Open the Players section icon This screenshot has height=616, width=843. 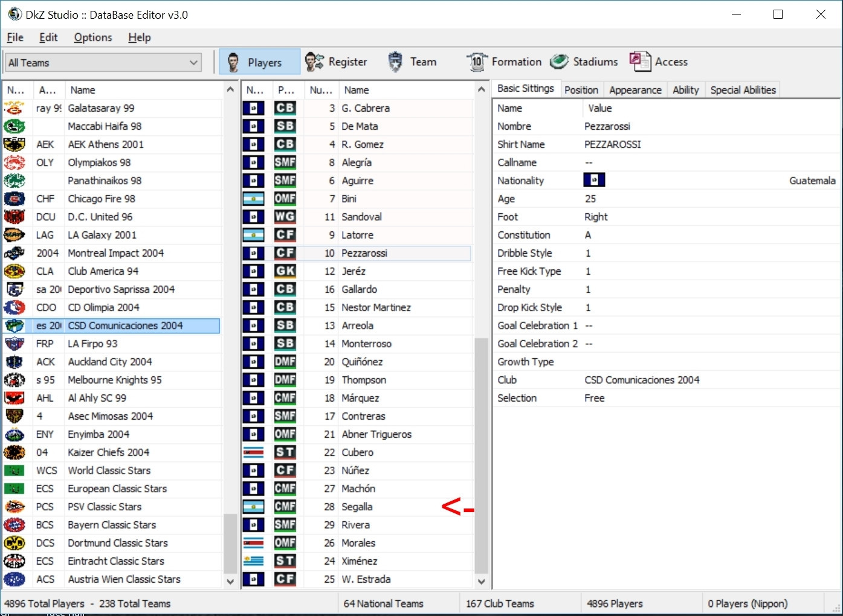tap(233, 62)
